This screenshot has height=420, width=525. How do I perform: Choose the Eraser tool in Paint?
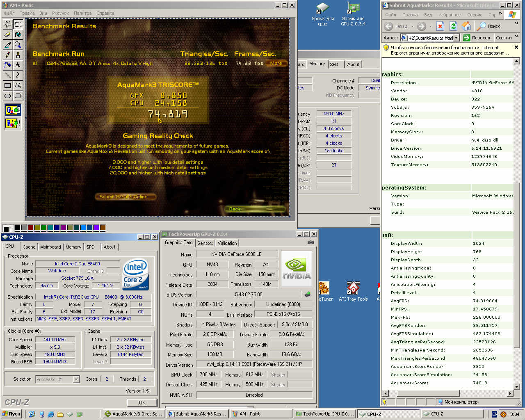point(7,34)
